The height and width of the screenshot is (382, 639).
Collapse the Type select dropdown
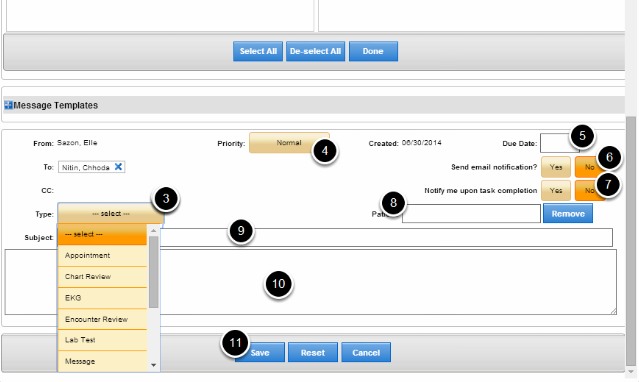click(x=111, y=214)
